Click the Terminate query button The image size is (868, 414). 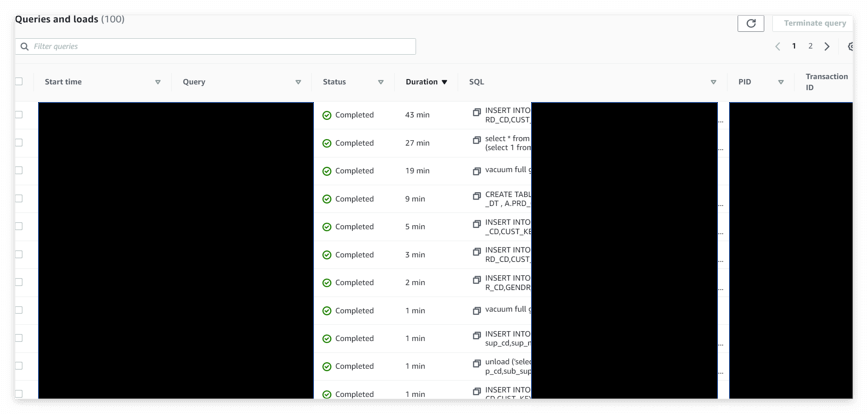[813, 23]
